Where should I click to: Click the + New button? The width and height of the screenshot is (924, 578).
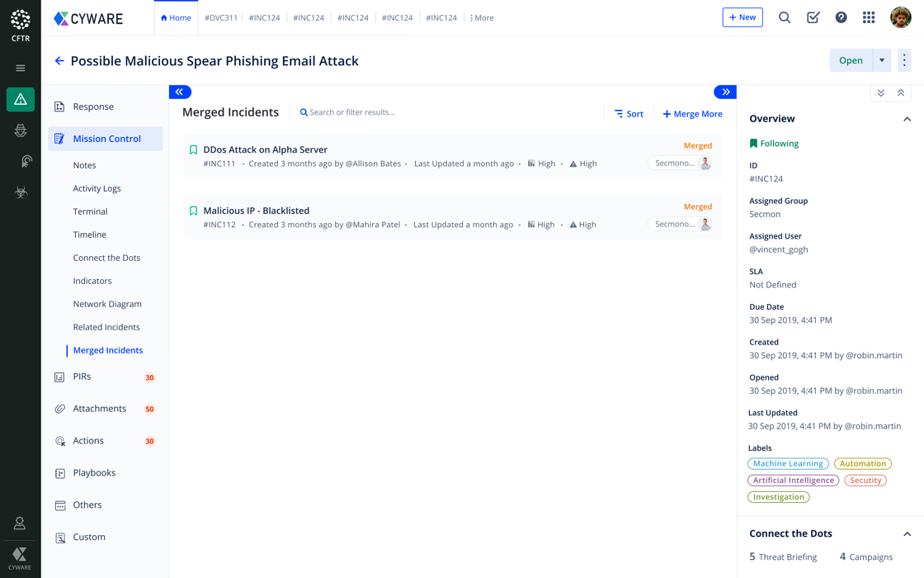742,17
